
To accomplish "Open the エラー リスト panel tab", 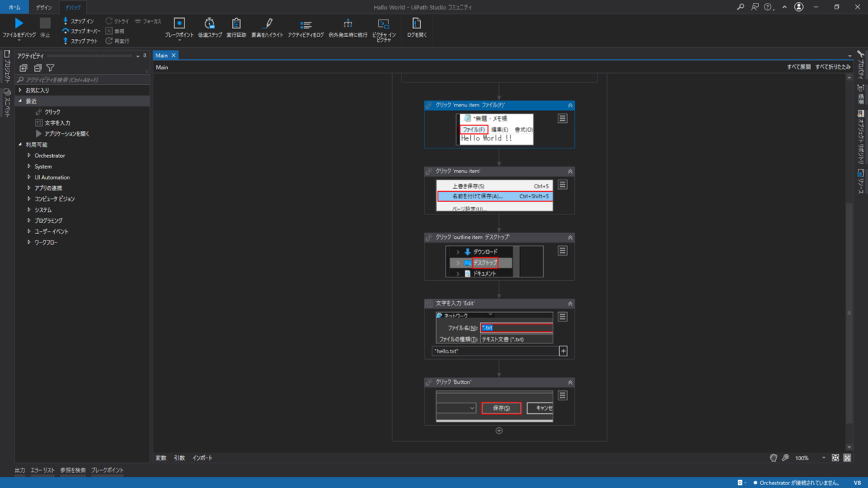I will [x=43, y=470].
